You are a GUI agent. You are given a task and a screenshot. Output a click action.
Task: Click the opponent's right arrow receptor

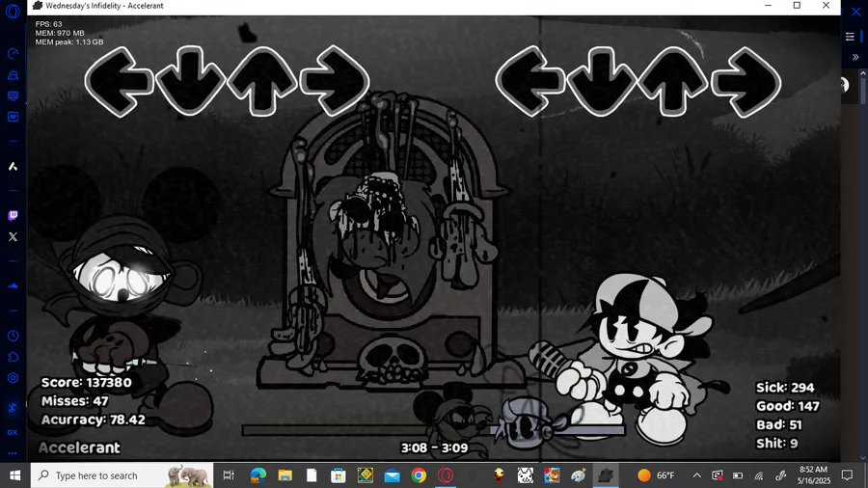pyautogui.click(x=335, y=81)
